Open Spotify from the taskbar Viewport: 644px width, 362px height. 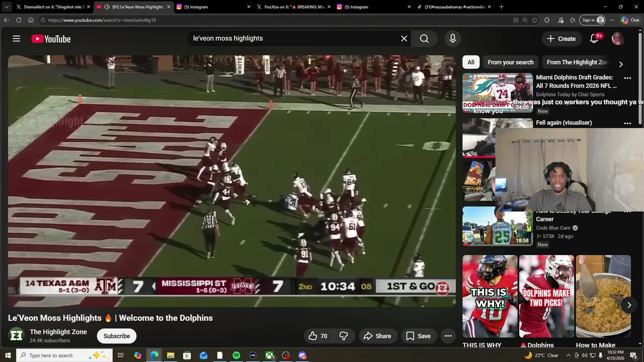(x=236, y=355)
